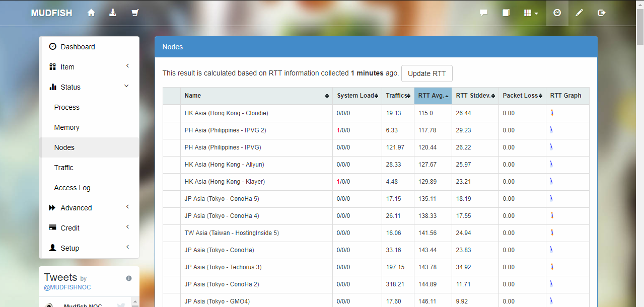Open RTT graph for Taiwan HostingInside 5
The width and height of the screenshot is (644, 307).
(552, 233)
